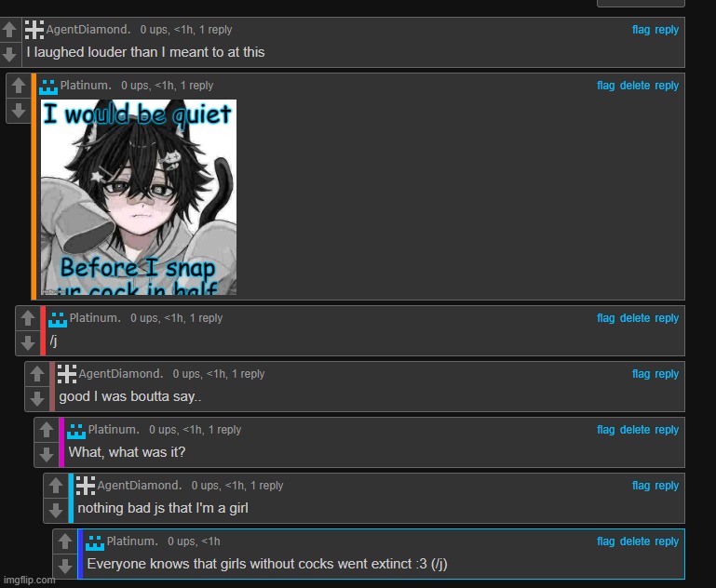
Task: Downvote the "nothing bad js" comment
Action: coord(56,511)
